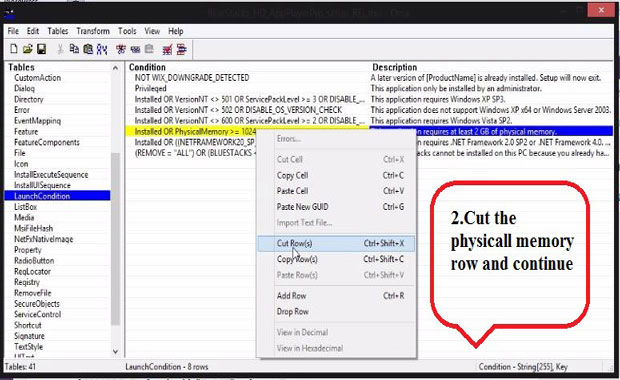Screen dimensions: 620x380
Task: Select the Dialog table
Action: pos(25,89)
